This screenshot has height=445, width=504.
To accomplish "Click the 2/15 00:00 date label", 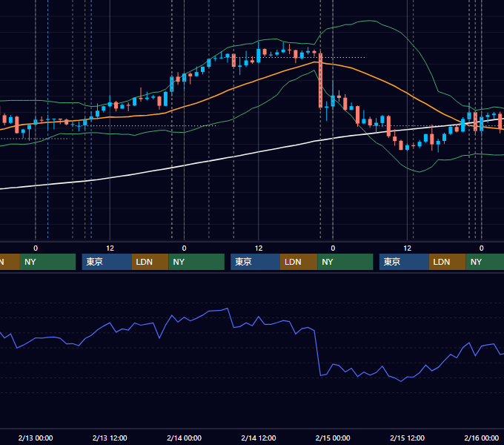I will (333, 438).
